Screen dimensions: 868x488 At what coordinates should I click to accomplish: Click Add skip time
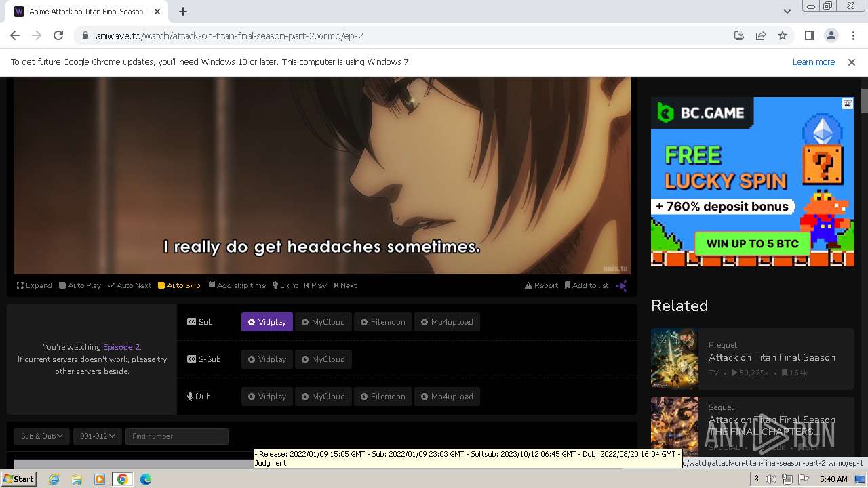(x=237, y=285)
